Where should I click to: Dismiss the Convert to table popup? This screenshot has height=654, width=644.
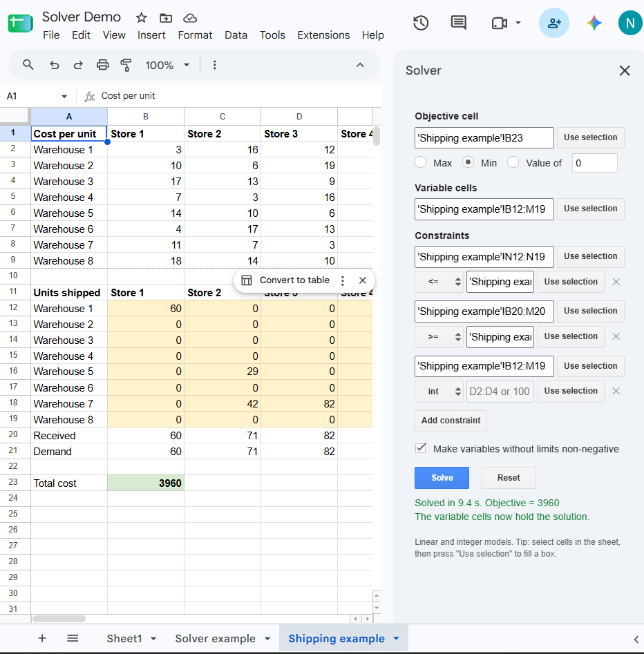(363, 280)
